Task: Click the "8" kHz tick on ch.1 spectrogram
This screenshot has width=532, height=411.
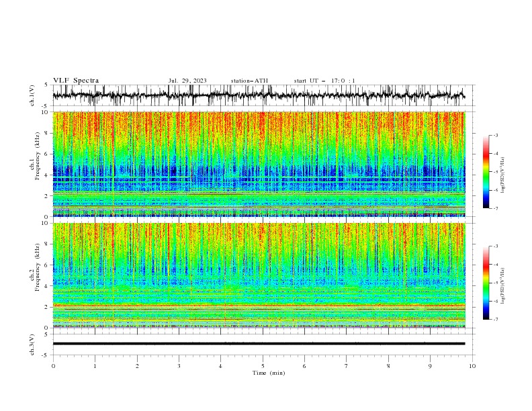Action: coord(47,133)
